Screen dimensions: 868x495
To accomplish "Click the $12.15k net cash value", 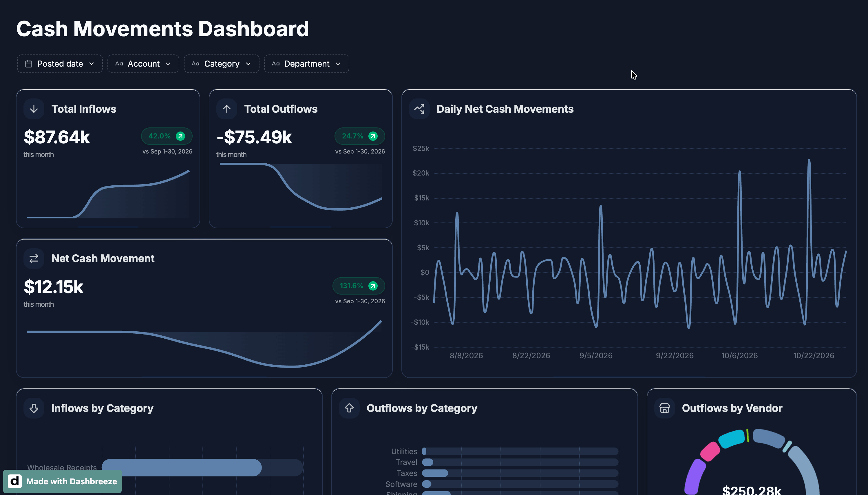I will tap(53, 286).
